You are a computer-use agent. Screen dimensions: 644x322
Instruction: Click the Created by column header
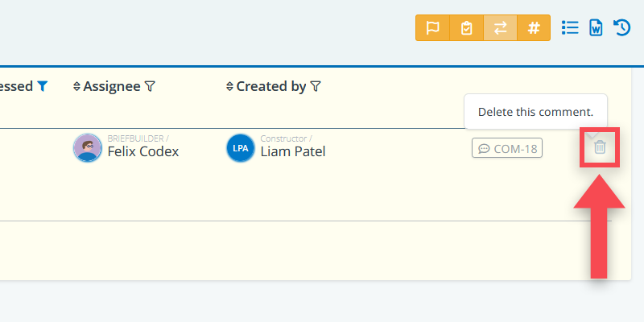click(x=271, y=86)
